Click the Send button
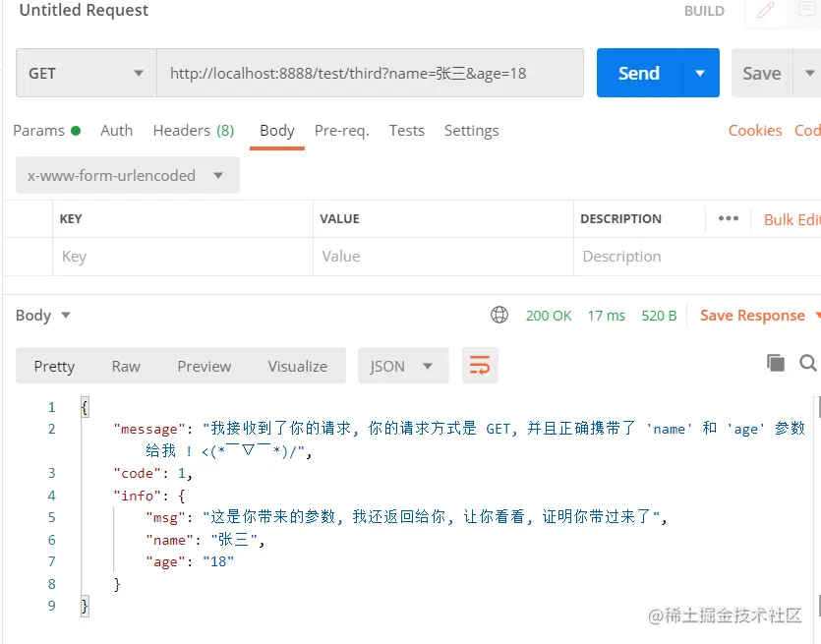Image resolution: width=821 pixels, height=644 pixels. (x=638, y=73)
